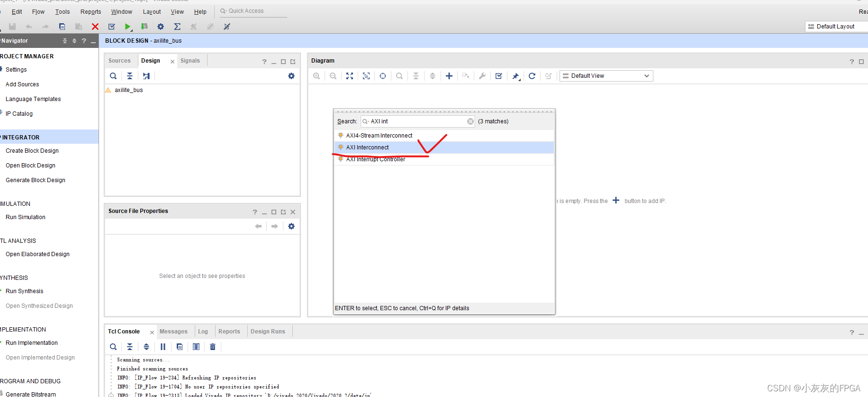Click the Program device down-arrow icon
The height and width of the screenshot is (397, 868).
[144, 27]
